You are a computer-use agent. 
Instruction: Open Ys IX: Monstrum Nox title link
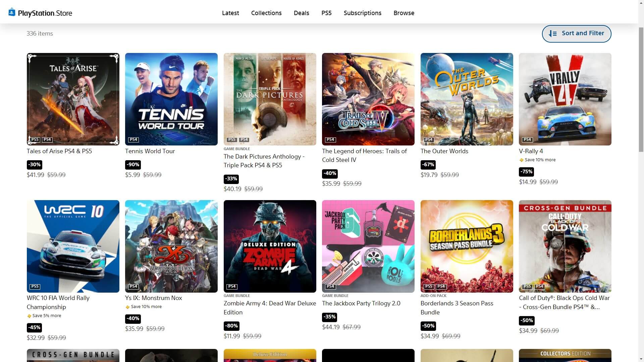pos(153,298)
